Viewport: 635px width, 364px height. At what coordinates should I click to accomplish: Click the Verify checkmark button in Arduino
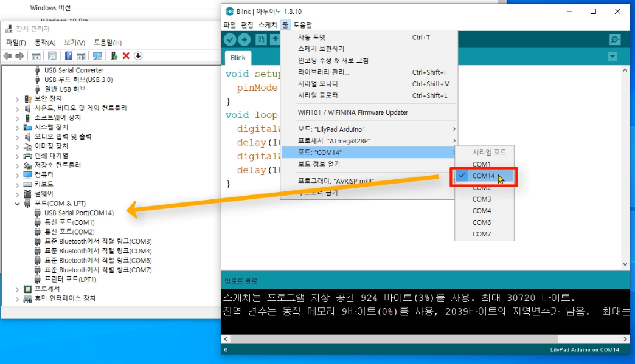coord(230,39)
